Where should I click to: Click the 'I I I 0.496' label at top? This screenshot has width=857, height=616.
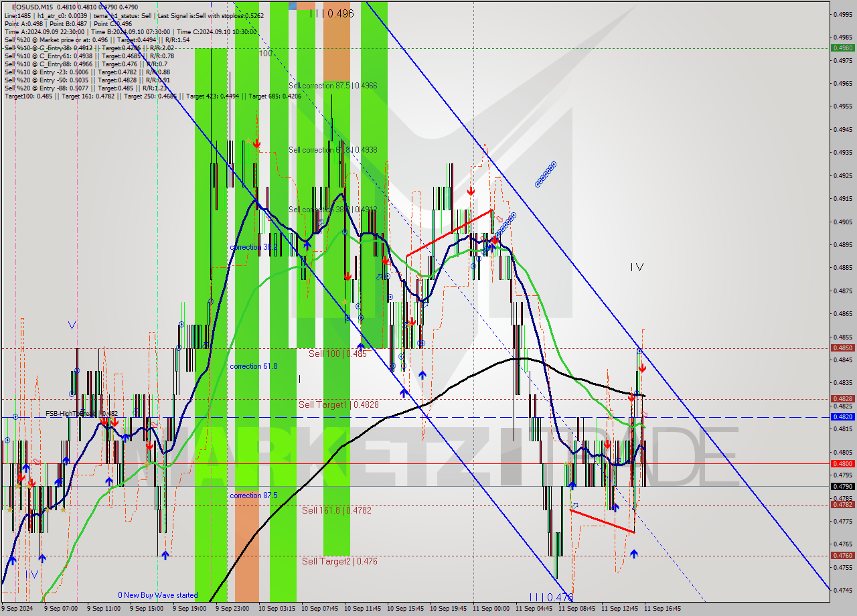pos(332,13)
